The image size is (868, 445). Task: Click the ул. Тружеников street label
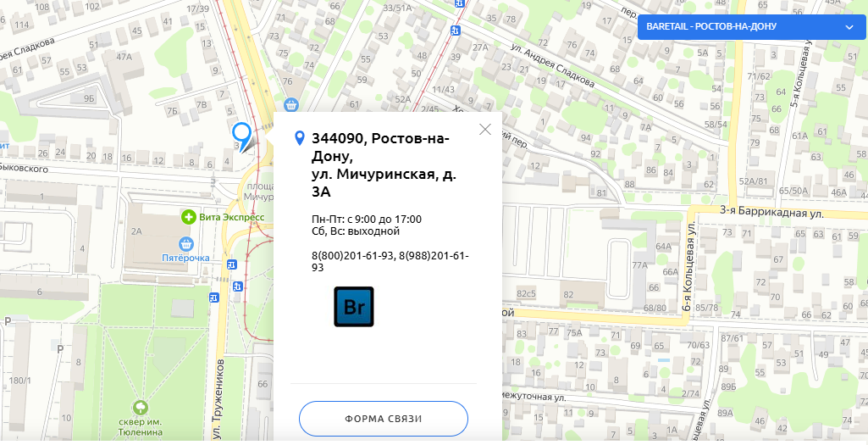tap(219, 401)
